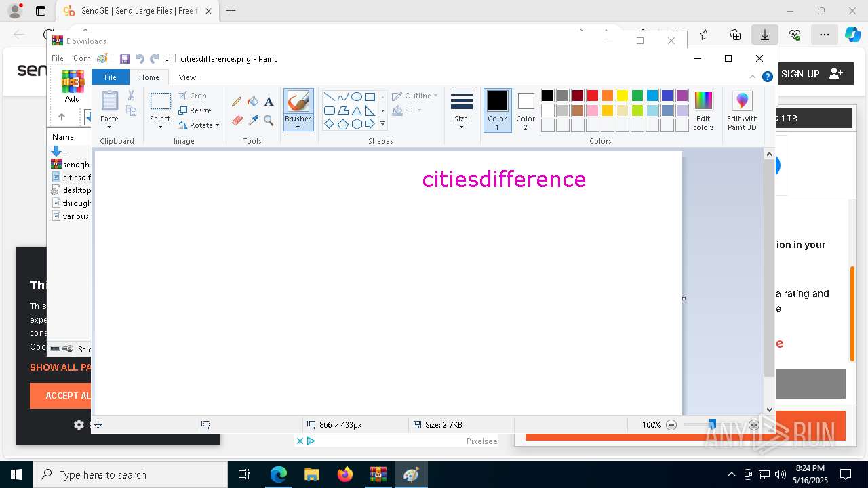
Task: Open Customize Quick Access Toolbar dropdown
Action: pos(167,60)
